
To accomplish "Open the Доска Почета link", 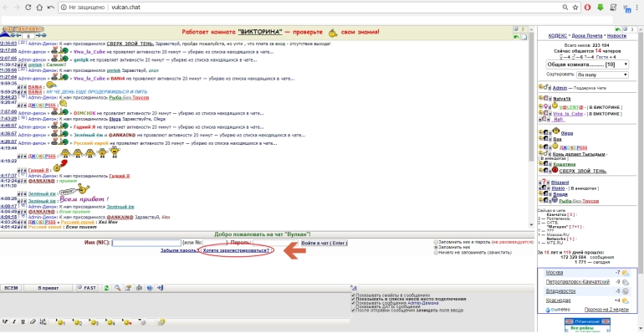I will click(x=587, y=36).
